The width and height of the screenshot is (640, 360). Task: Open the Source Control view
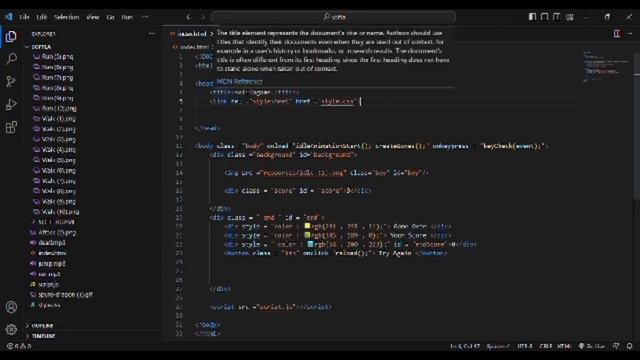coord(11,82)
